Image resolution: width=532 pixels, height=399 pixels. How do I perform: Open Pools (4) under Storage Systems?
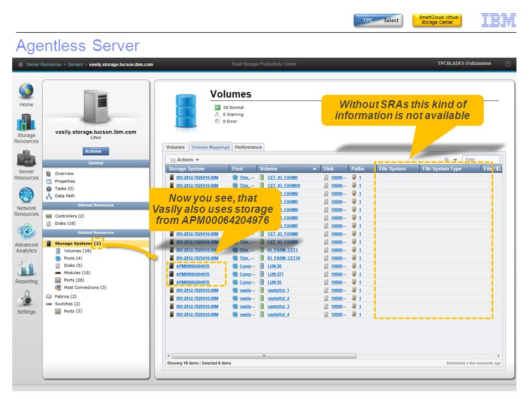73,258
